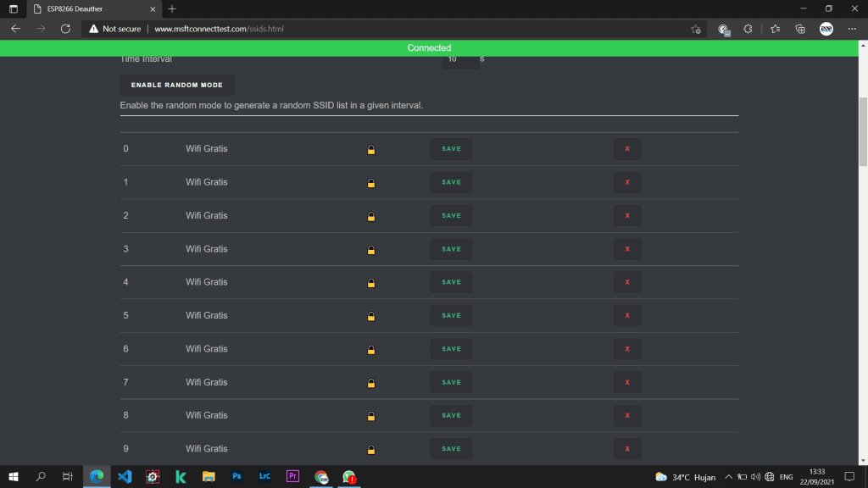Screen dimensions: 868x488
Task: Add this page to favorites star icon
Action: tap(696, 29)
